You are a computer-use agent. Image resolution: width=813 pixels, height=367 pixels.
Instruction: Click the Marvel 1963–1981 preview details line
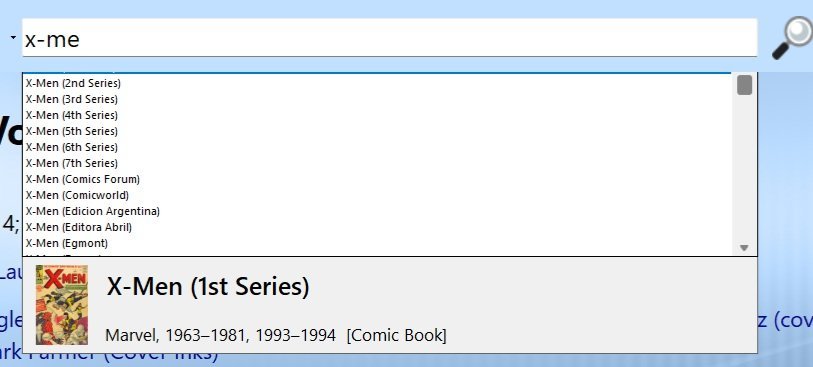275,335
